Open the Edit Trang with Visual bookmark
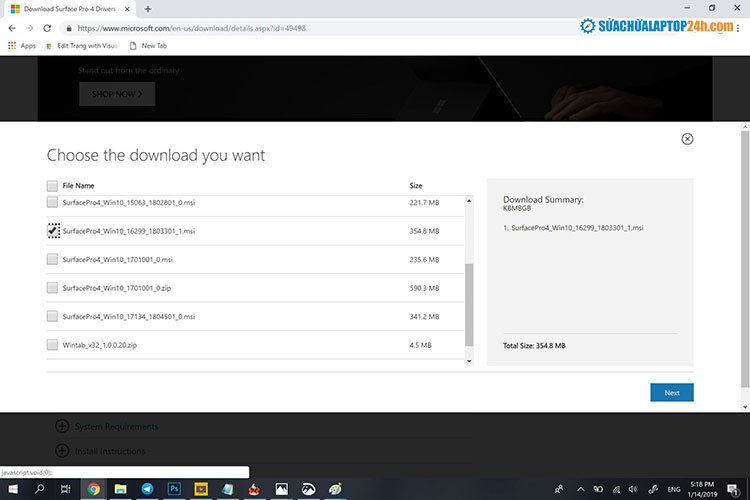750x500 pixels. pos(81,45)
